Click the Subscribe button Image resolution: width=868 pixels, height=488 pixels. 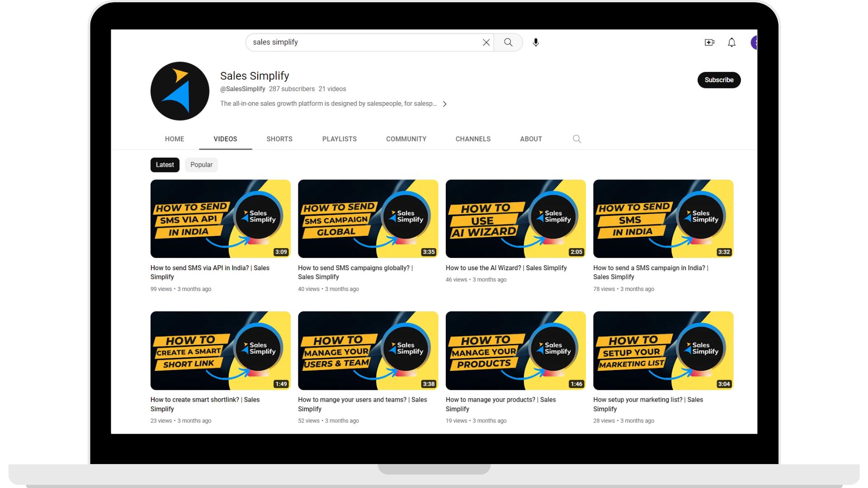(719, 80)
